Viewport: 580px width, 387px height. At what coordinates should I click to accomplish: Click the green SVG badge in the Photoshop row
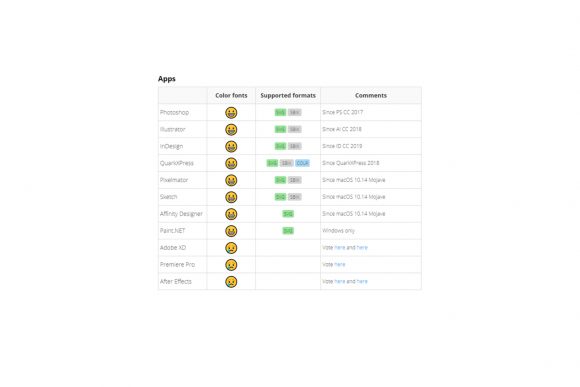(x=280, y=112)
